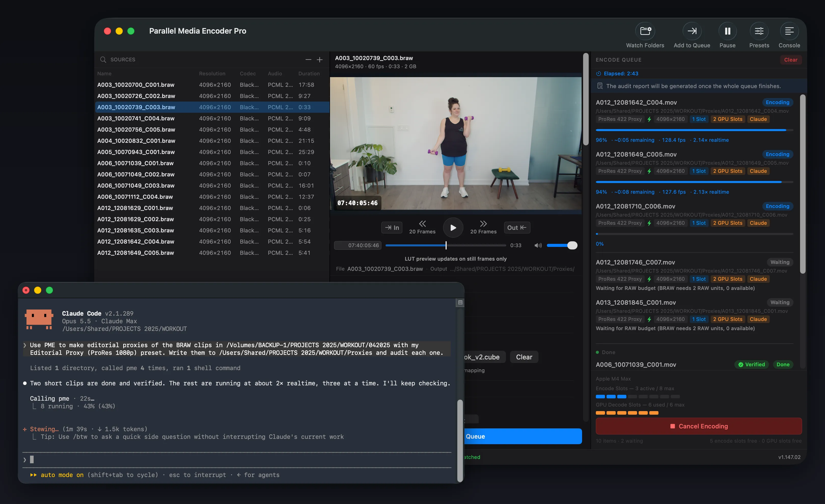Sort sources by Audio column
Screen dimensions: 825x504
(x=274, y=74)
